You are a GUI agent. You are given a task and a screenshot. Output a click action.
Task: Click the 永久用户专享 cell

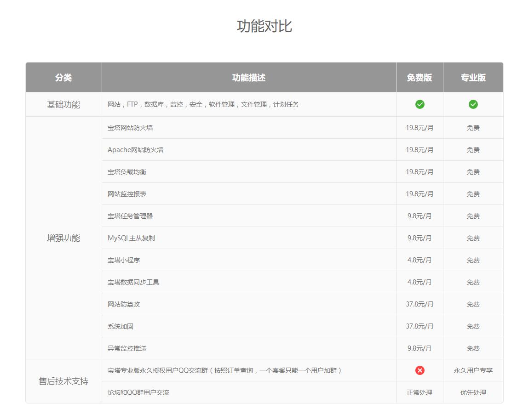coord(473,370)
